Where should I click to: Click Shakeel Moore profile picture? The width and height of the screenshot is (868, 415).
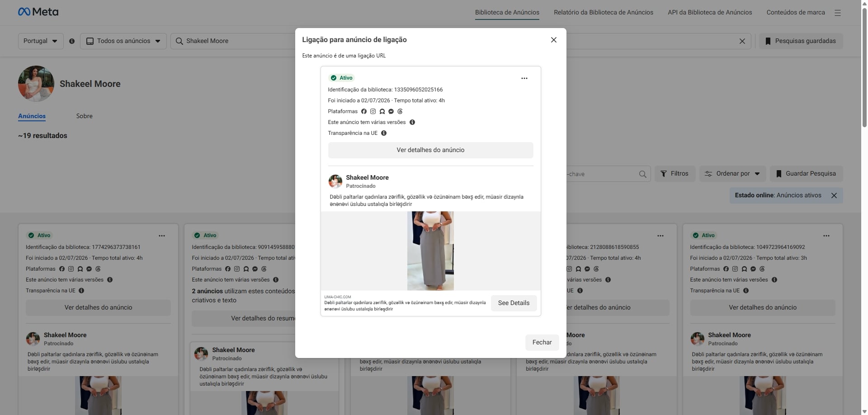[x=36, y=84]
